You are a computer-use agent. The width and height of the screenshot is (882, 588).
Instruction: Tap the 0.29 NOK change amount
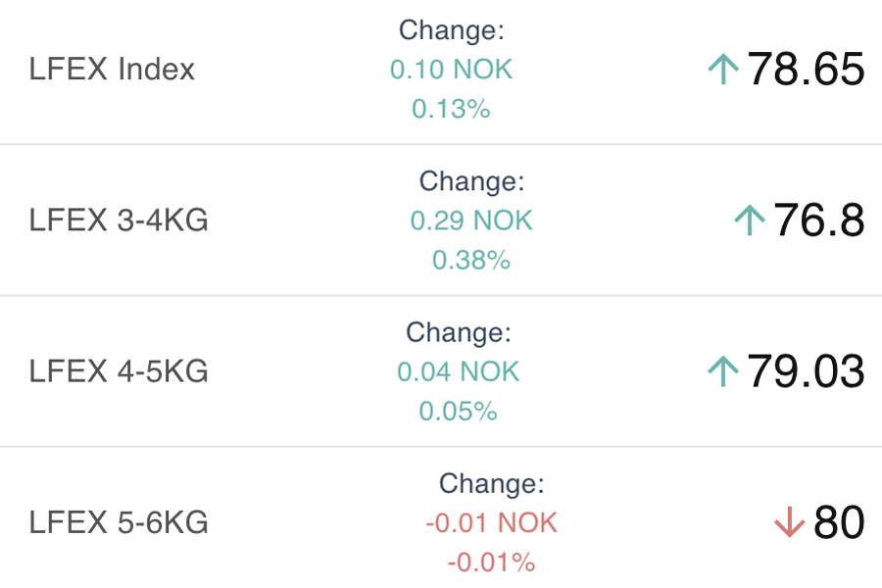click(471, 220)
